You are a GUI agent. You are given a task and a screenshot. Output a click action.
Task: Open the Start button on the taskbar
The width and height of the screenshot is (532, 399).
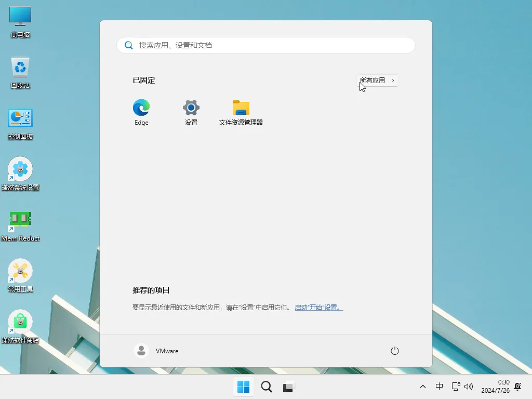pos(243,387)
